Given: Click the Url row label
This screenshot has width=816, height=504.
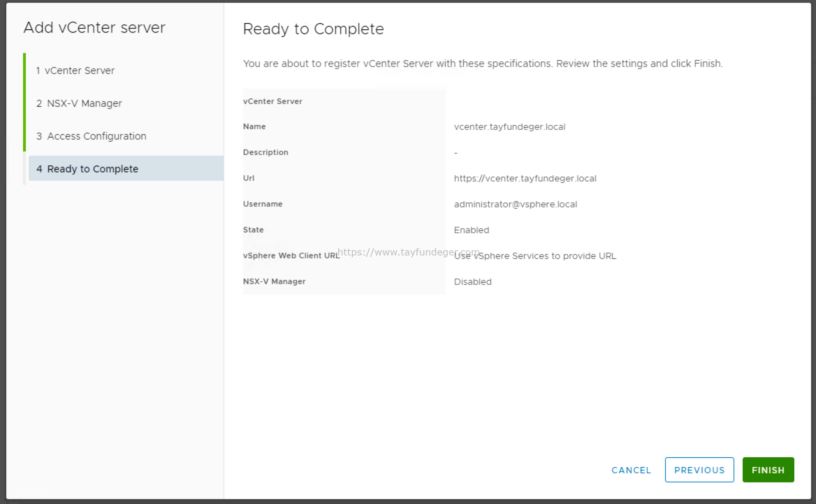Looking at the screenshot, I should tap(249, 178).
